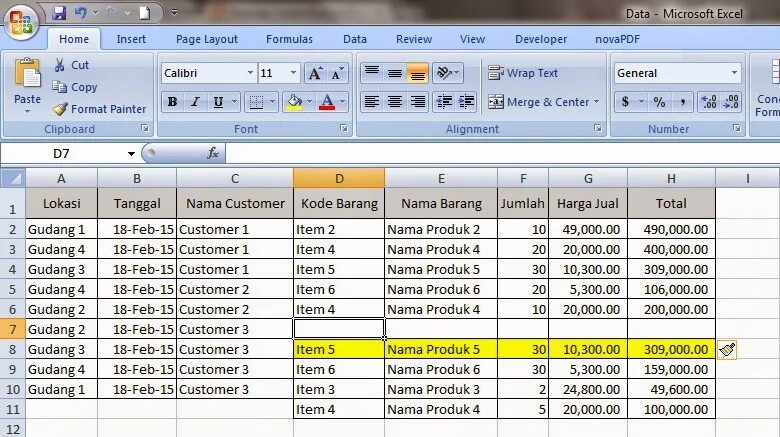Open Paste options arrow below Paste

click(x=28, y=111)
